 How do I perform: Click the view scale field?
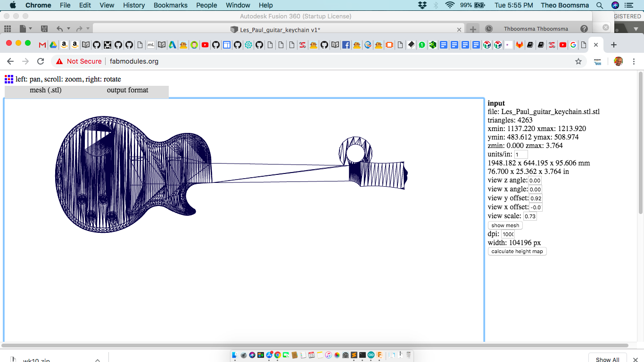point(530,216)
